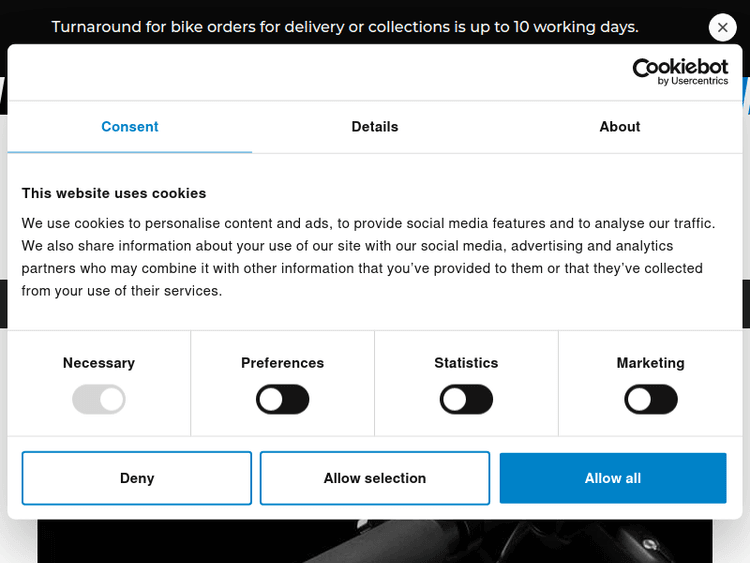This screenshot has width=750, height=563.
Task: Open the About tab
Action: [620, 127]
